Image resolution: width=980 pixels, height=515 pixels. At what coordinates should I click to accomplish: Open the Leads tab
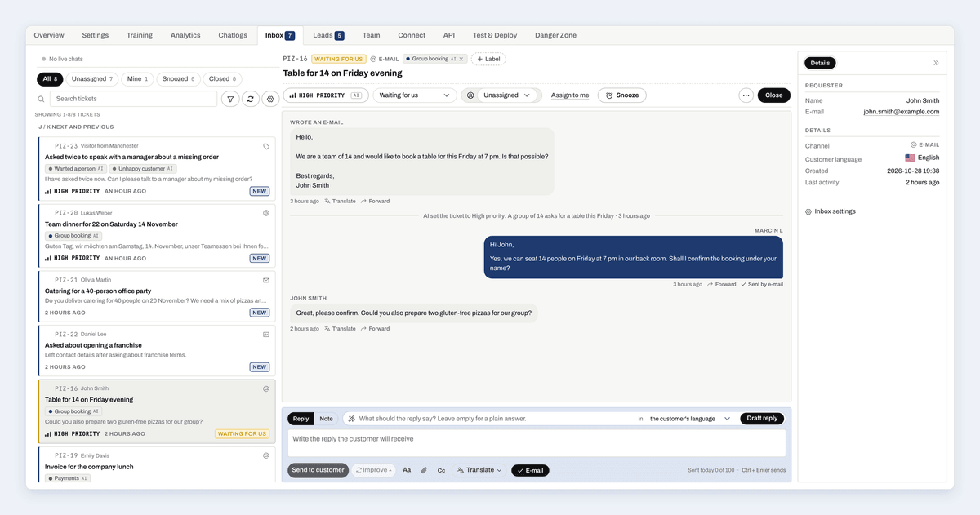pos(328,35)
